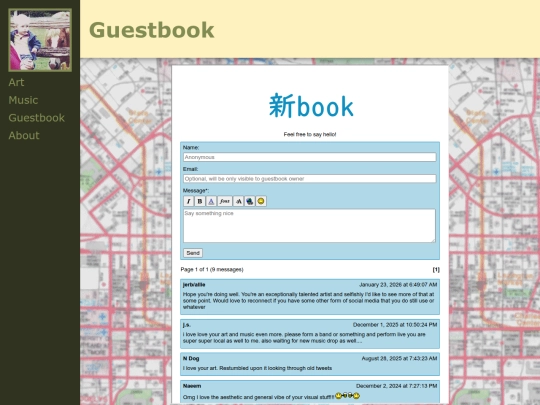Viewport: 540px width, 405px height.
Task: Click 'Page 1 of 1 (9 messages)' text
Action: coord(212,270)
